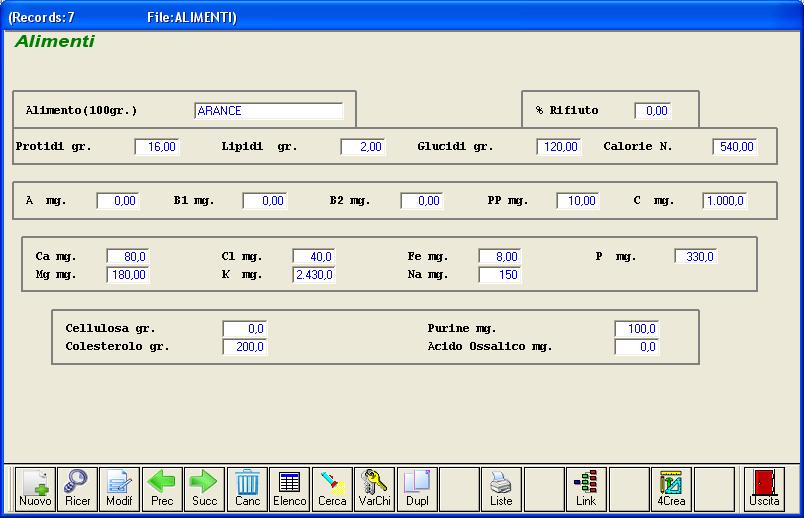Click the Fe mg. field

tap(500, 256)
